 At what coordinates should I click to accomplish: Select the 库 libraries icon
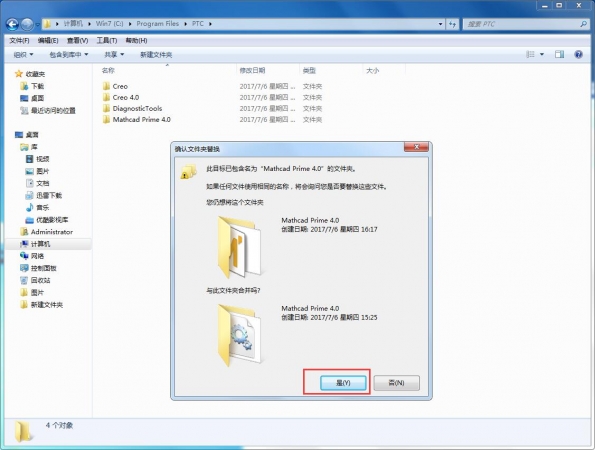click(x=24, y=147)
